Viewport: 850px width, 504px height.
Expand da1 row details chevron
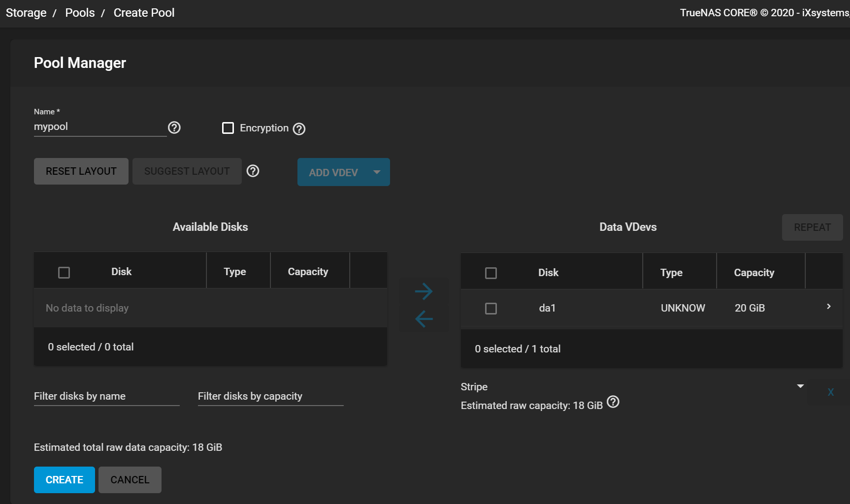tap(829, 307)
